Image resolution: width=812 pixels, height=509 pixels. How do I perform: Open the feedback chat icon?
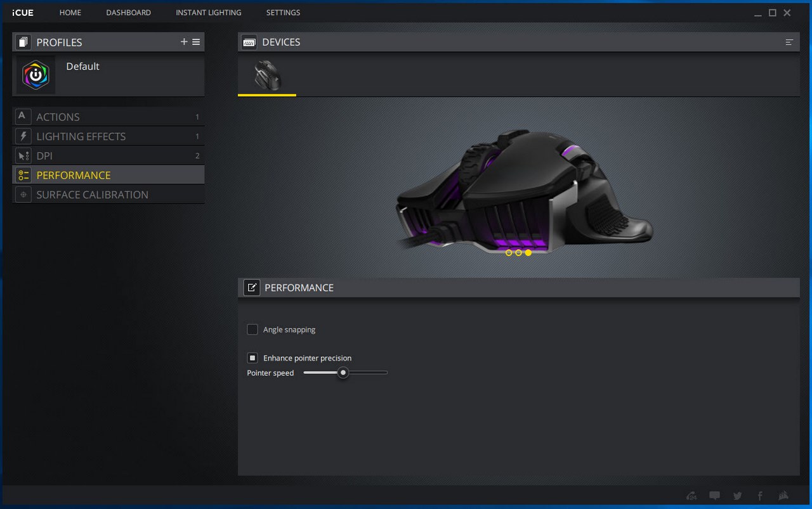[x=715, y=496]
